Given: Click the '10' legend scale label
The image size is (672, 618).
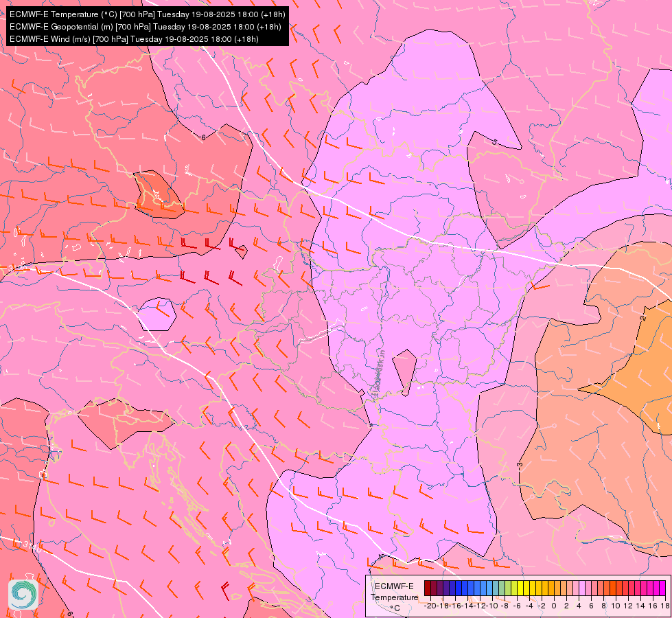Looking at the screenshot, I should tap(616, 606).
